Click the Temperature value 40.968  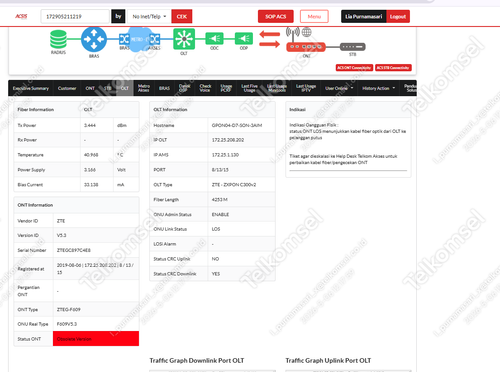(x=91, y=155)
